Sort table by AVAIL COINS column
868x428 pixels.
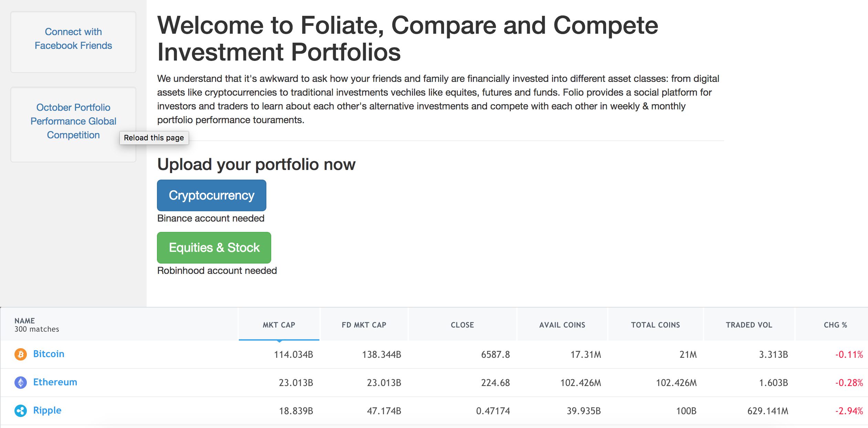tap(562, 325)
